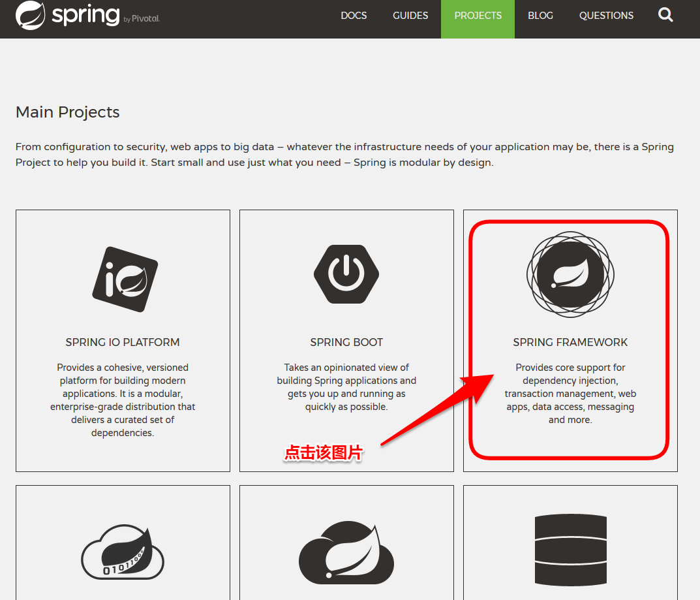700x600 pixels.
Task: Click the Spring IO Platform description text
Action: click(123, 400)
